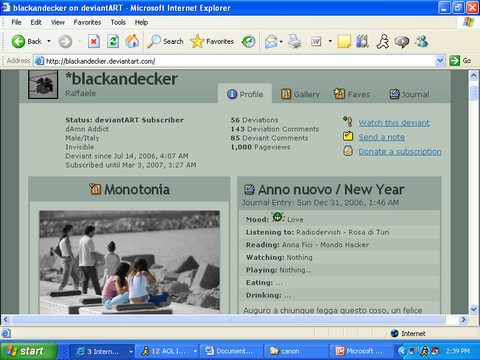The image size is (480, 360).
Task: Click the Print icon in the toolbar
Action: point(295,42)
